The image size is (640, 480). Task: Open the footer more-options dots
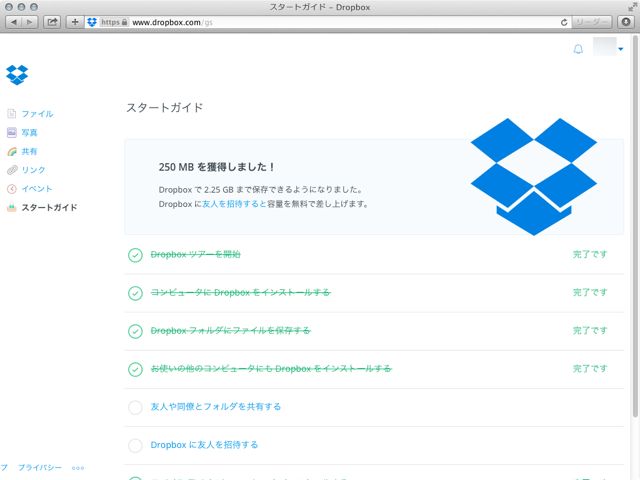click(x=78, y=468)
